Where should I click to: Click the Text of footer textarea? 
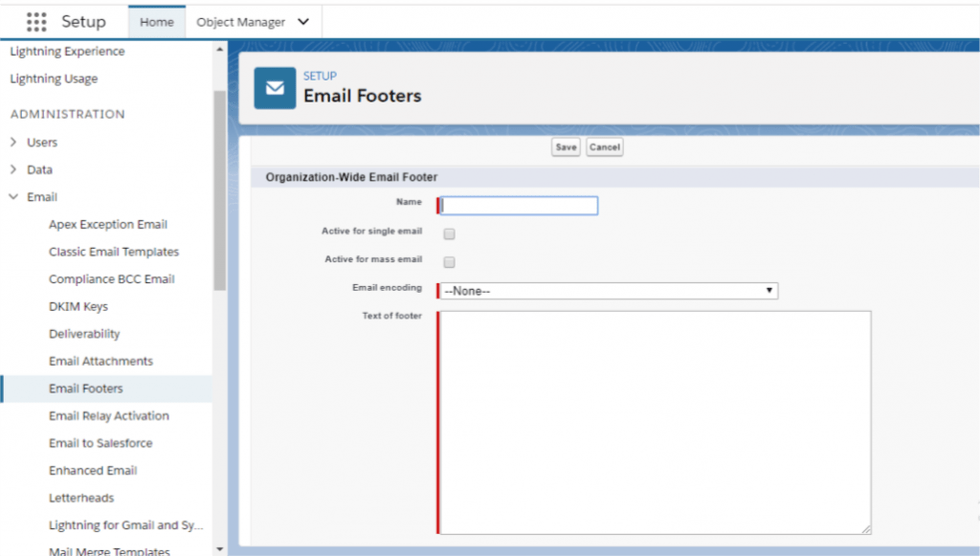(654, 421)
